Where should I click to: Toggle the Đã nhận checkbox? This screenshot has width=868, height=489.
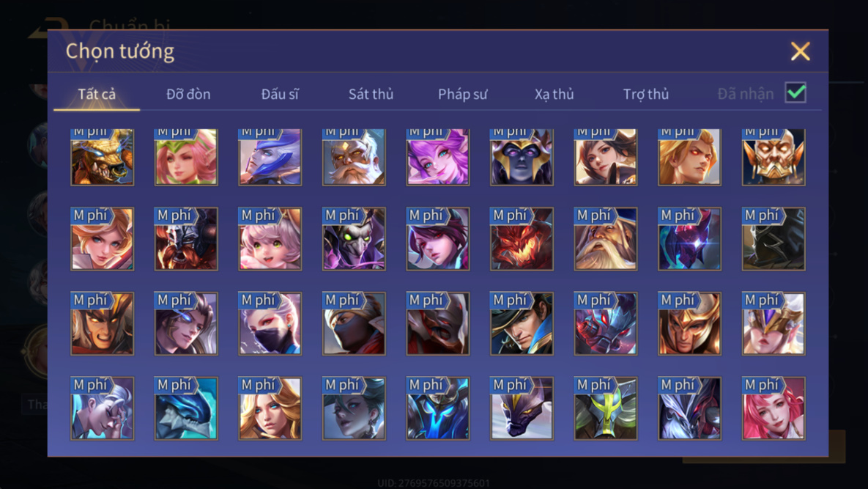(795, 92)
